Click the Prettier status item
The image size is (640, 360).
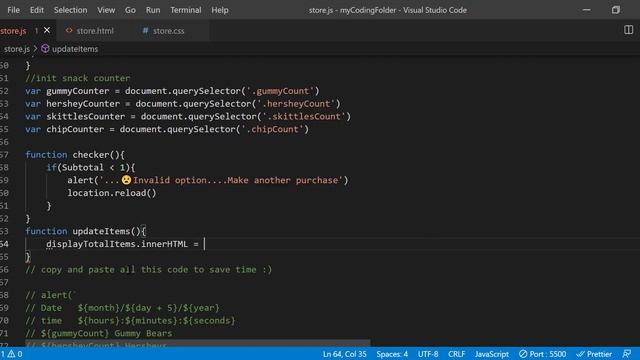click(x=594, y=354)
